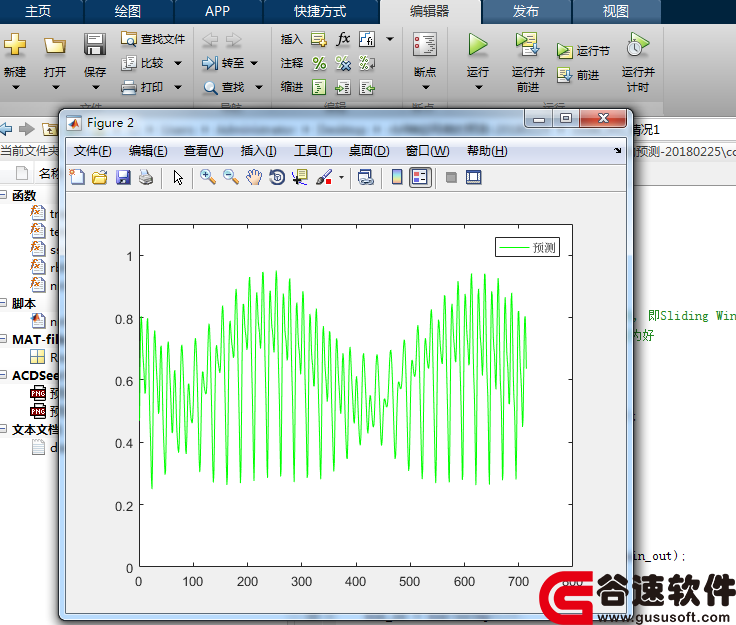Open Figure 2 Desktop (桌面) menu

click(369, 151)
